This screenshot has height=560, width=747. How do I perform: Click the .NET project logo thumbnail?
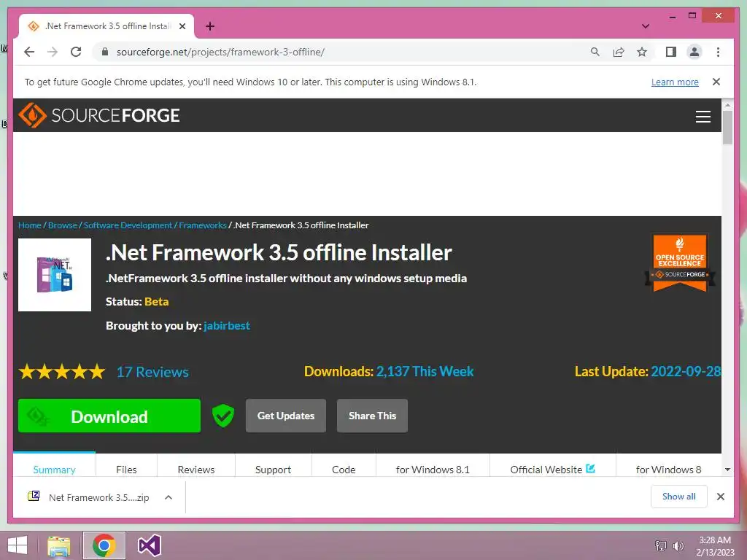[55, 275]
